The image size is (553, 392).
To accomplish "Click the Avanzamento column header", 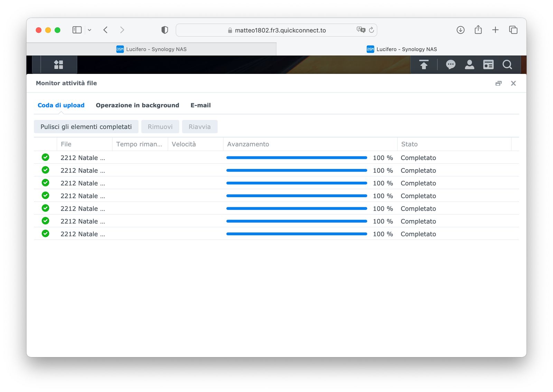I will pos(248,144).
